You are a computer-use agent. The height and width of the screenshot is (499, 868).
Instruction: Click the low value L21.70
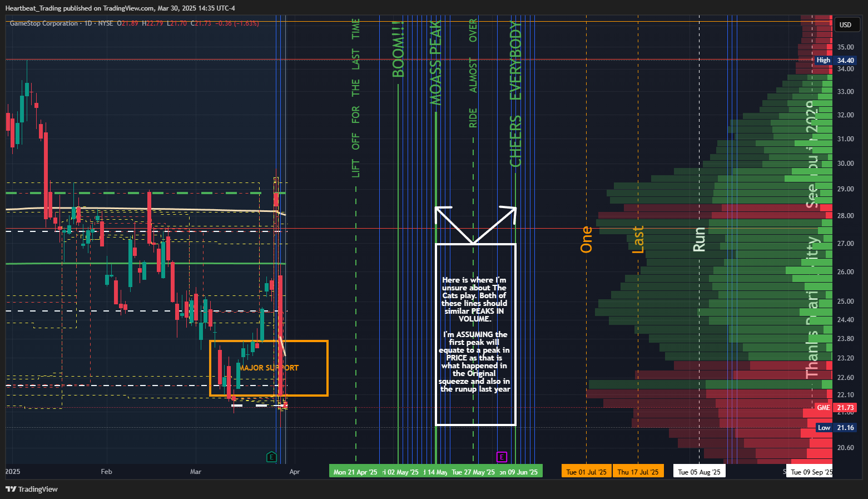click(177, 23)
